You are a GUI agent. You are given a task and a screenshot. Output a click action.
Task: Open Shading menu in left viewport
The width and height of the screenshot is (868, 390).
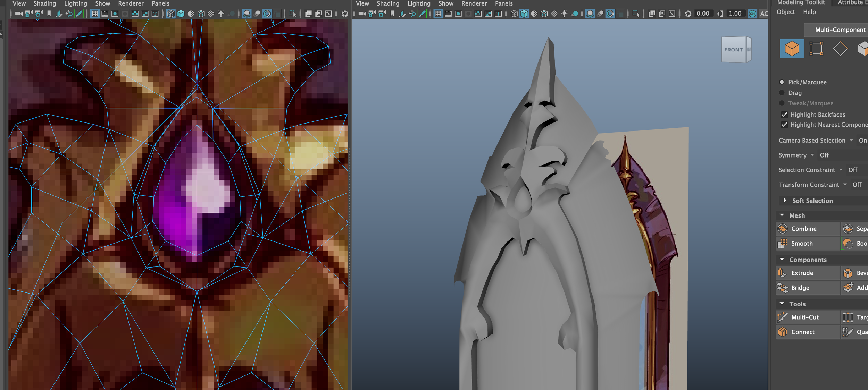[44, 3]
